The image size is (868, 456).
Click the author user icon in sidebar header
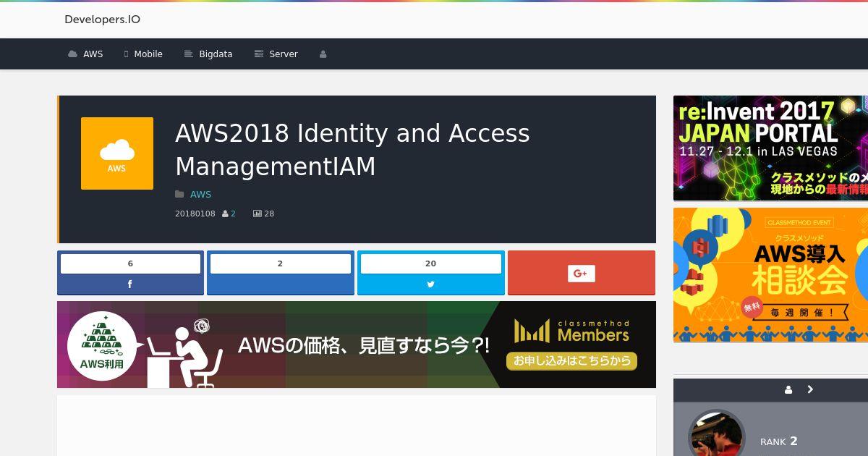[x=788, y=389]
